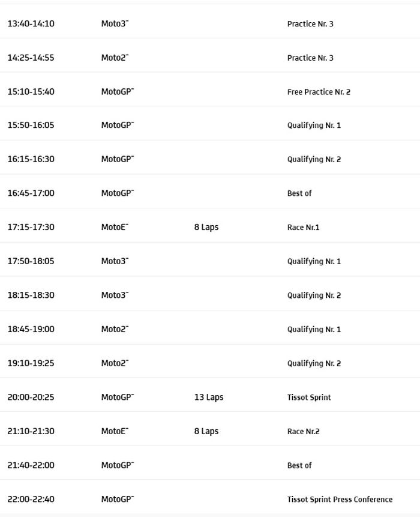The width and height of the screenshot is (420, 517).
Task: Click the 13 Laps label
Action: click(x=209, y=398)
